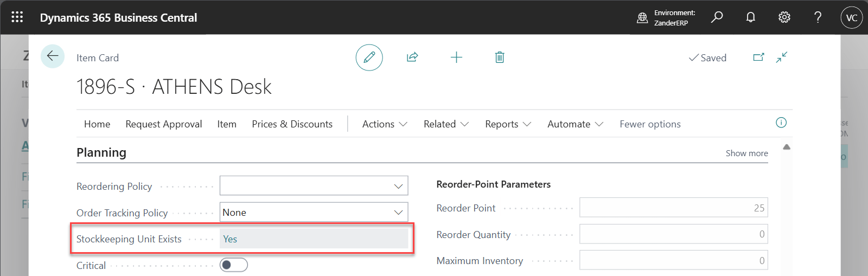Go back with the arrow button

53,56
